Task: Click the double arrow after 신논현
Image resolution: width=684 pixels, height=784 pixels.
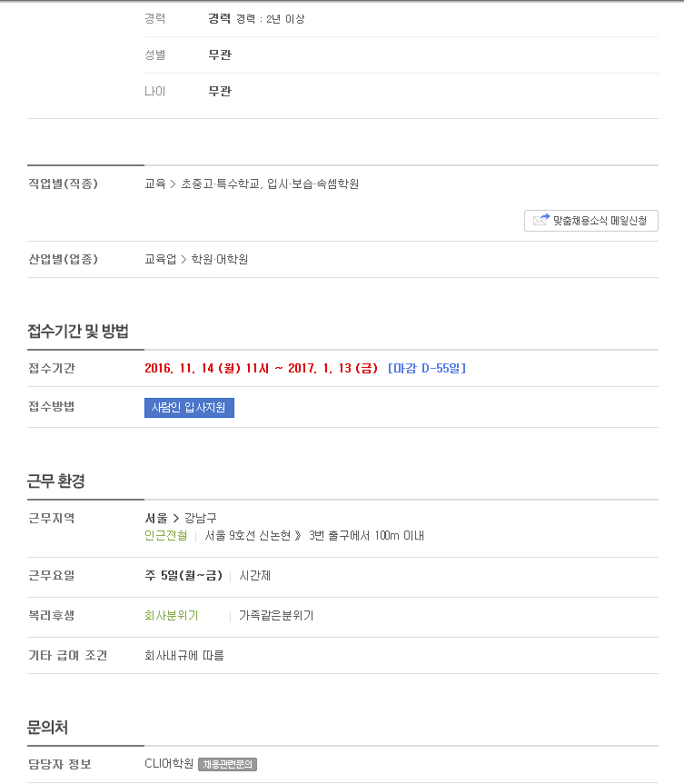Action: (298, 535)
